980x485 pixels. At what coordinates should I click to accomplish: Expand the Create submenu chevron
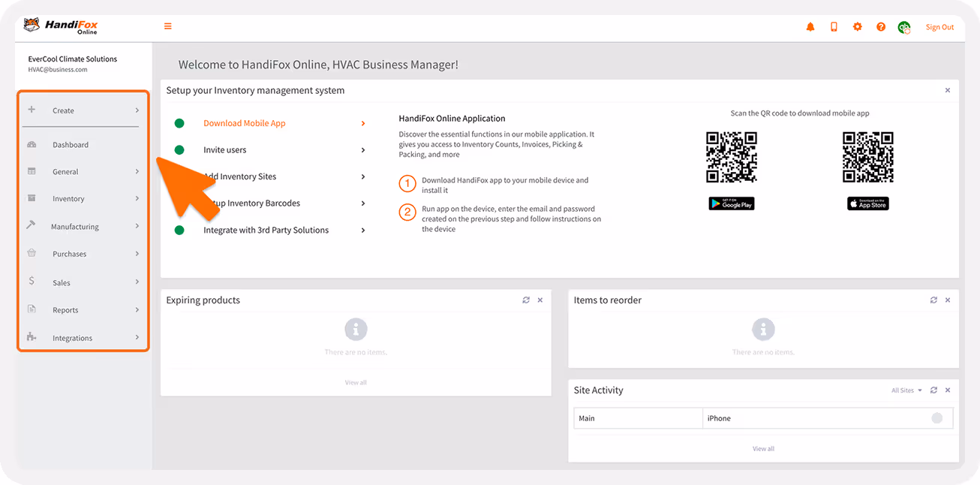(x=137, y=110)
